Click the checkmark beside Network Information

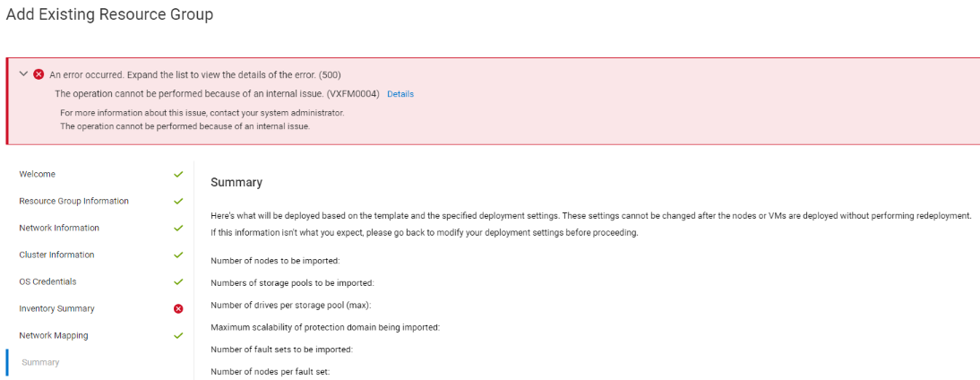coord(178,228)
